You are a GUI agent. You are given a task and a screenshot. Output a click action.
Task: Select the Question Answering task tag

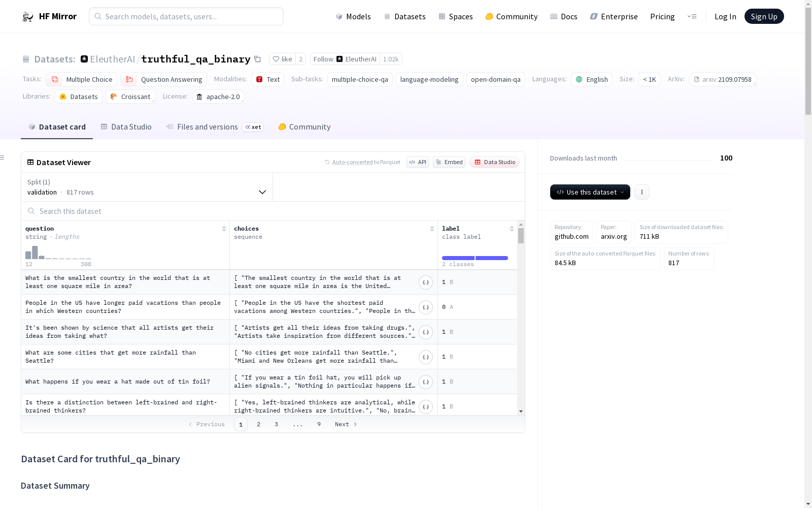pyautogui.click(x=163, y=79)
